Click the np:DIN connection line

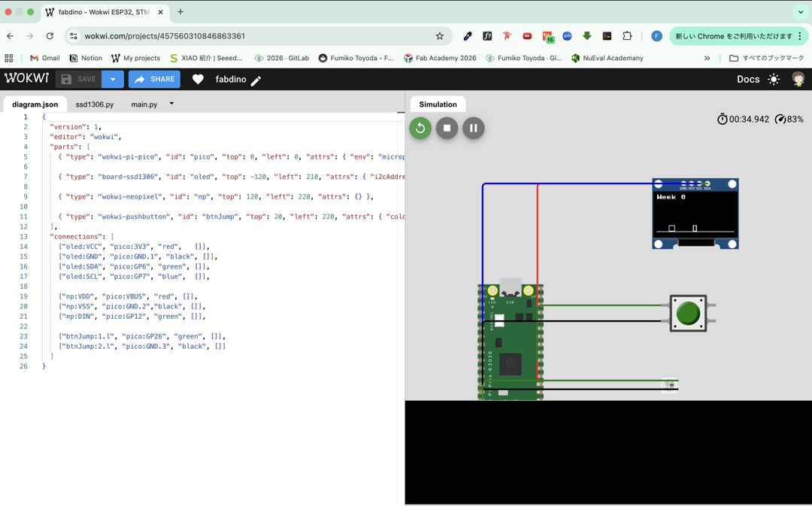point(132,317)
